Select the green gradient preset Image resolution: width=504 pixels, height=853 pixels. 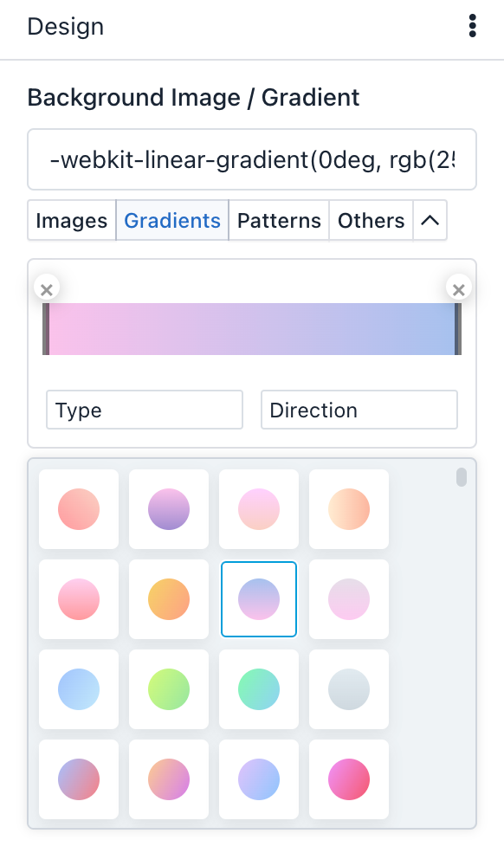168,689
